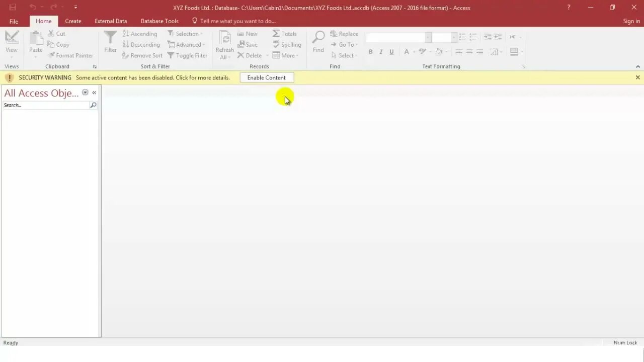The image size is (644, 362).
Task: Click the Copy command
Action: pyautogui.click(x=58, y=45)
